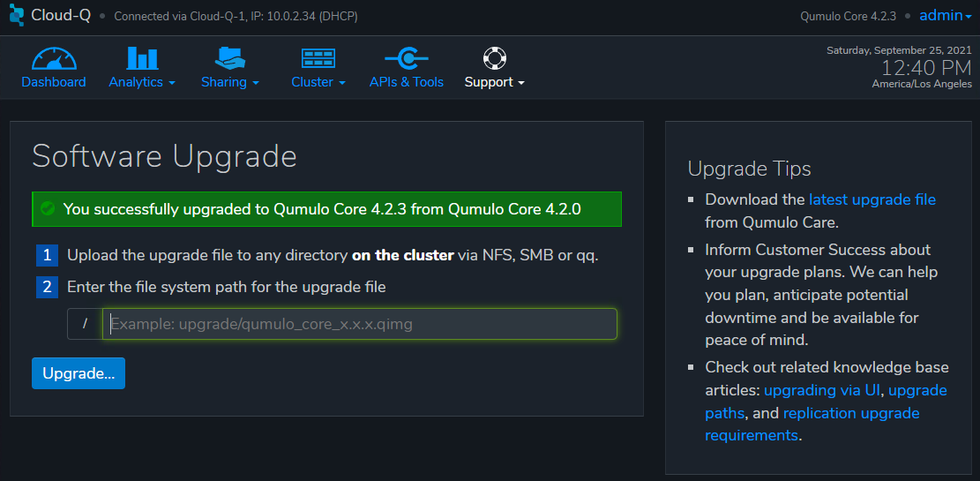The width and height of the screenshot is (980, 481).
Task: Open the upgrading via UI article link
Action: pyautogui.click(x=822, y=390)
